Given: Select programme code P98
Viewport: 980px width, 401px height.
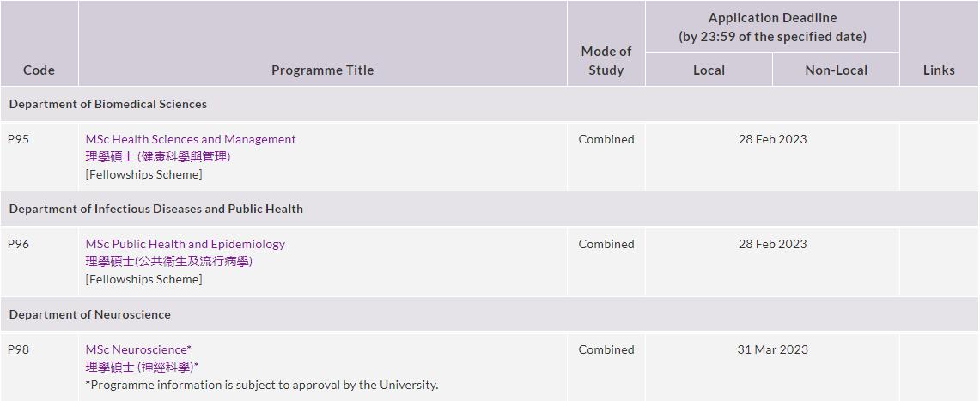Looking at the screenshot, I should point(18,349).
